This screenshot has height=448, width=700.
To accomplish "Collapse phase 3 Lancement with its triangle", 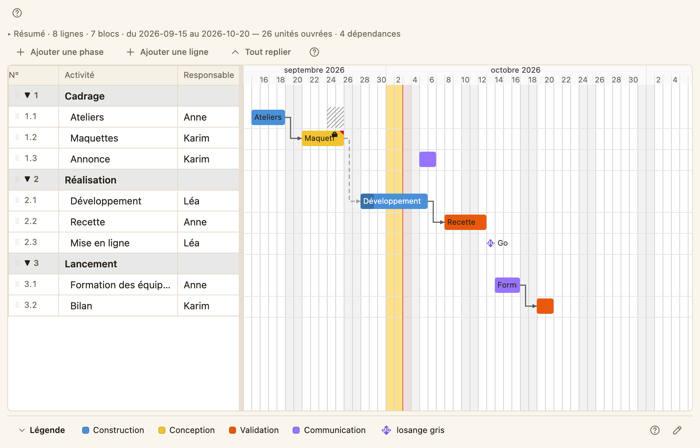I will pyautogui.click(x=27, y=263).
